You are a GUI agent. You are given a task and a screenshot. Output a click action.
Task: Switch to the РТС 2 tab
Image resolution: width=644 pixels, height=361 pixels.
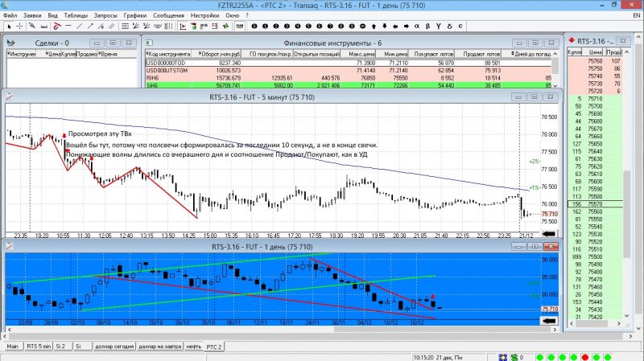tap(214, 347)
